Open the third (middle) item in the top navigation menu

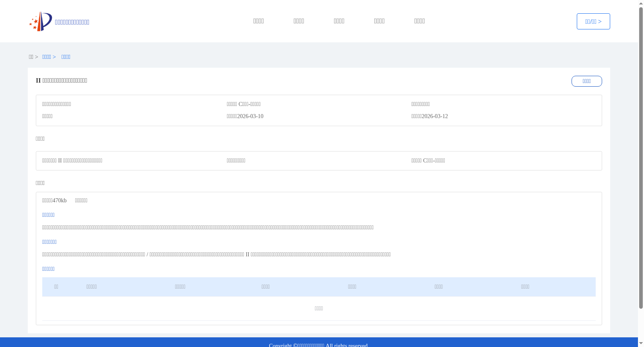tap(339, 21)
